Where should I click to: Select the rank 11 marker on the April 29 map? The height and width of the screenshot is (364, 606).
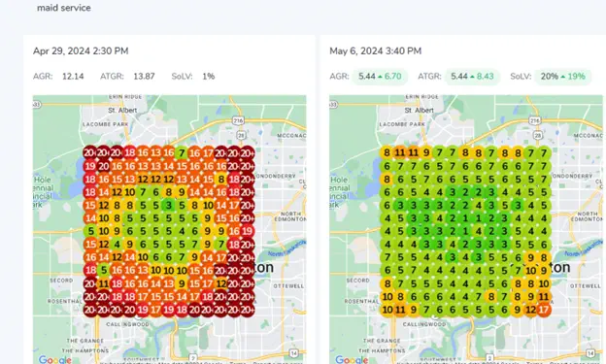coord(103,283)
